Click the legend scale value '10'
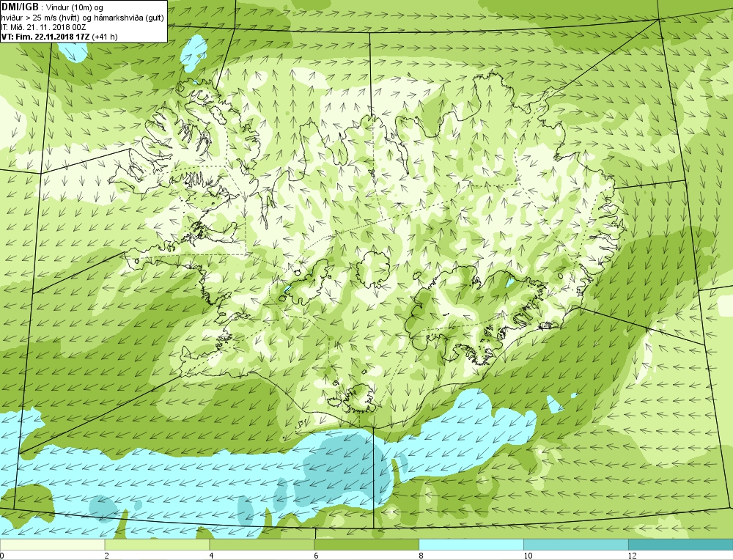This screenshot has width=733, height=560. (528, 556)
